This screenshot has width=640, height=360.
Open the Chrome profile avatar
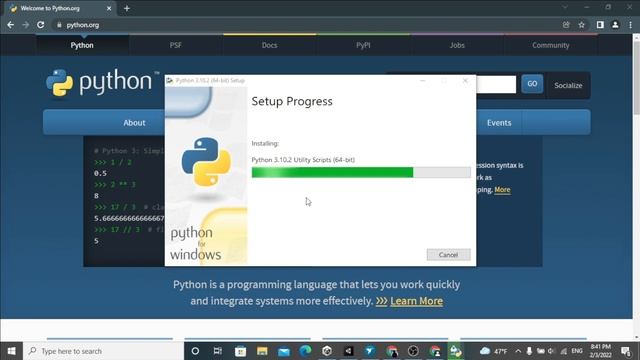tap(615, 25)
